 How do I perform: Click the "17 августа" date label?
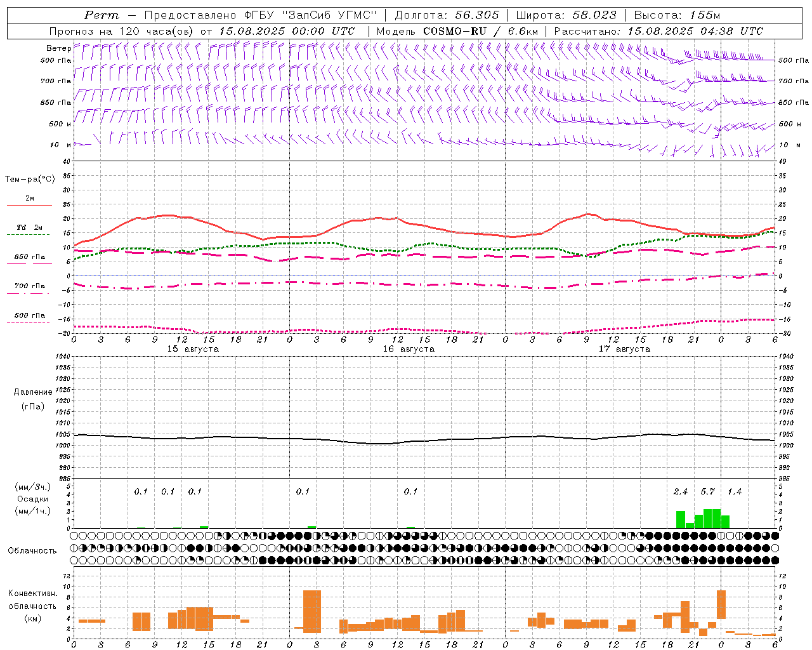coord(624,349)
